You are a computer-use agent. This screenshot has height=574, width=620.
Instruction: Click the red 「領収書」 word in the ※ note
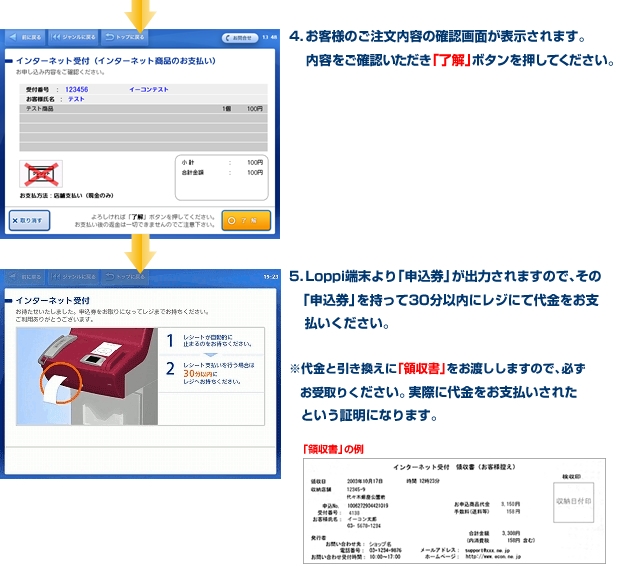[422, 368]
